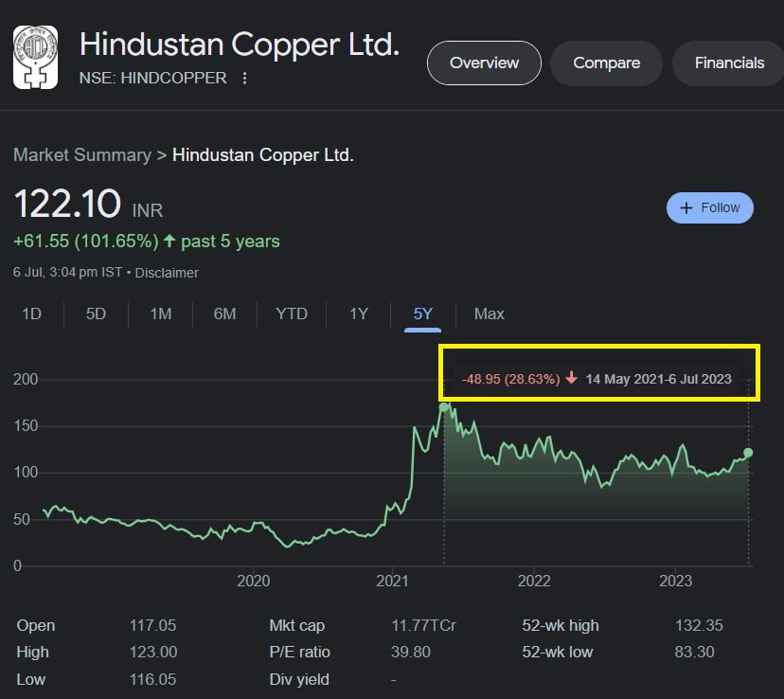Viewport: 784px width, 699px height.
Task: Click the plus icon in Follow button
Action: click(x=686, y=208)
